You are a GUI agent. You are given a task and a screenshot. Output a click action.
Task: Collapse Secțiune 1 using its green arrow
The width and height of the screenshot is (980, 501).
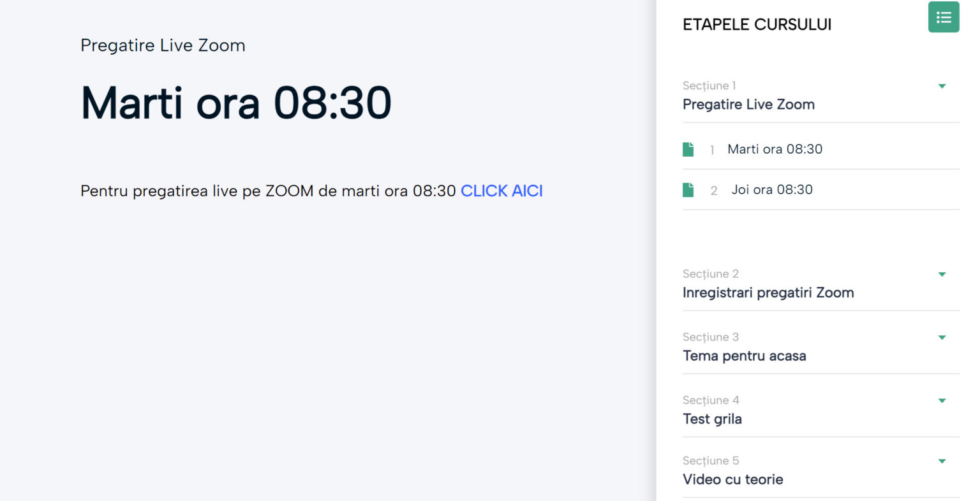click(942, 86)
